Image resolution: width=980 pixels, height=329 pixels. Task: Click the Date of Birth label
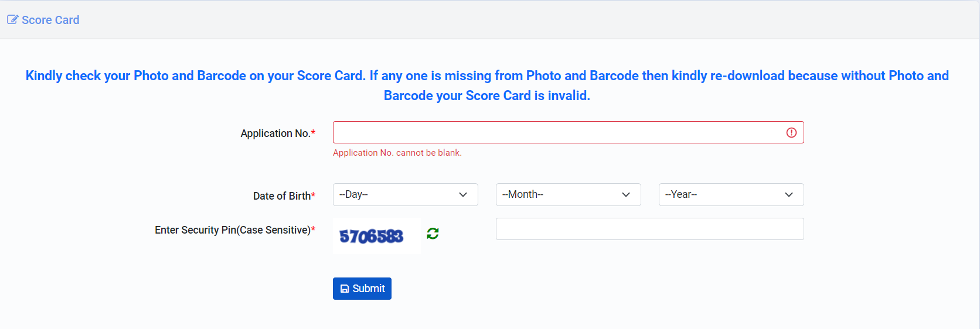point(284,196)
